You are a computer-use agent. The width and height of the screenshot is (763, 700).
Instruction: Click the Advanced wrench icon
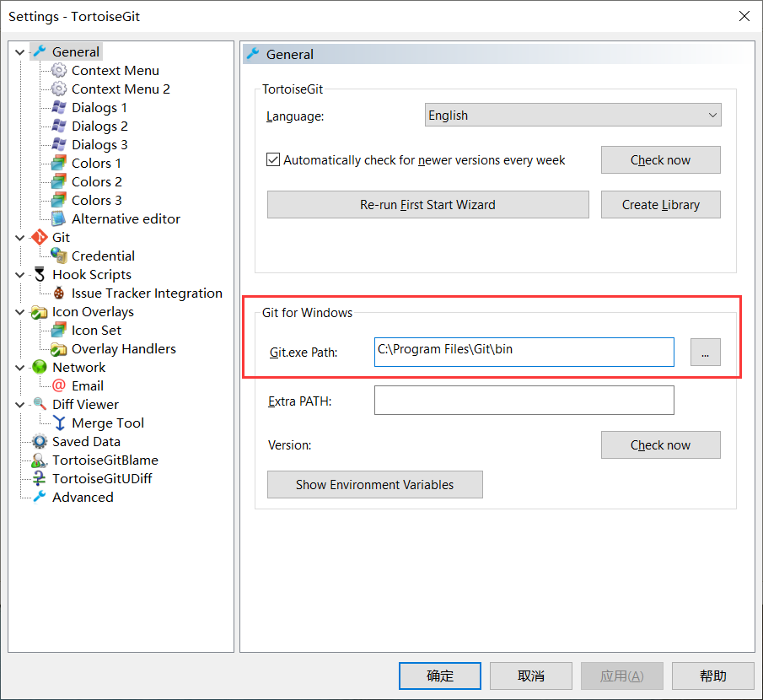[40, 497]
